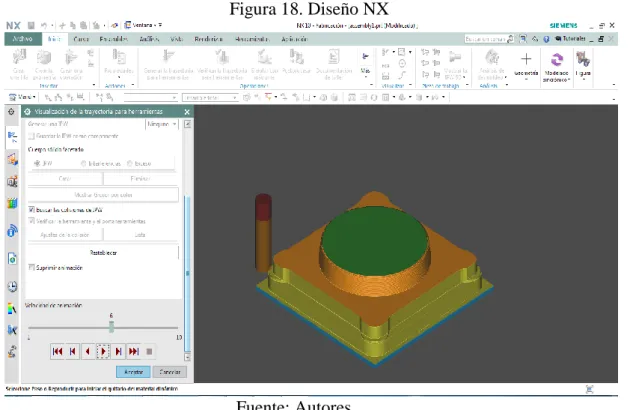
Task: Select the second (middle) cuerpo facetado radio option
Action: click(84, 163)
